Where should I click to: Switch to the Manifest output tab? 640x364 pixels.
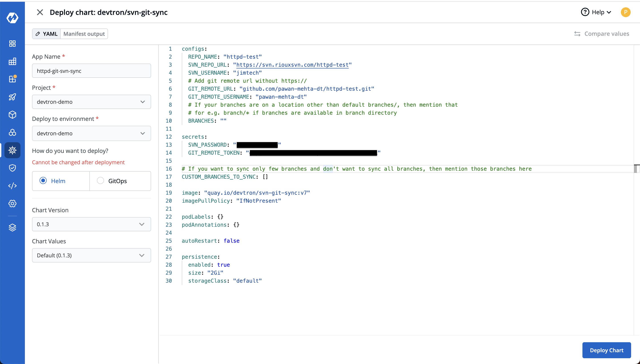(84, 34)
